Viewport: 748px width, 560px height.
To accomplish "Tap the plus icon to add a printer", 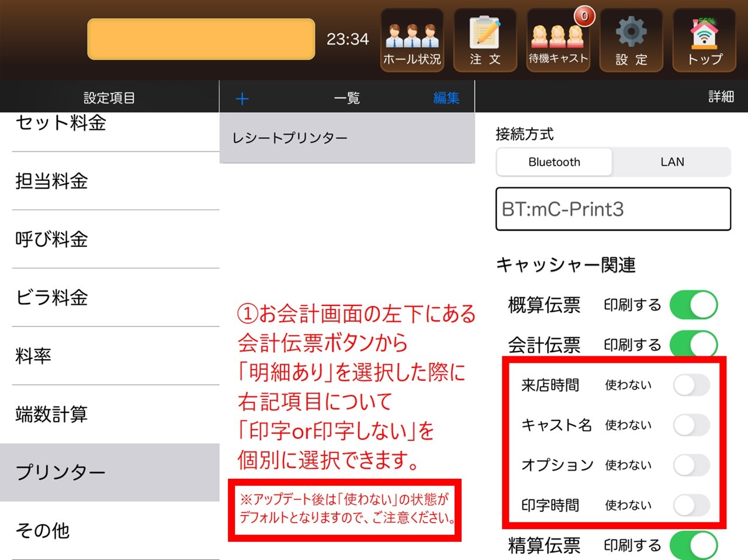I will pyautogui.click(x=242, y=98).
